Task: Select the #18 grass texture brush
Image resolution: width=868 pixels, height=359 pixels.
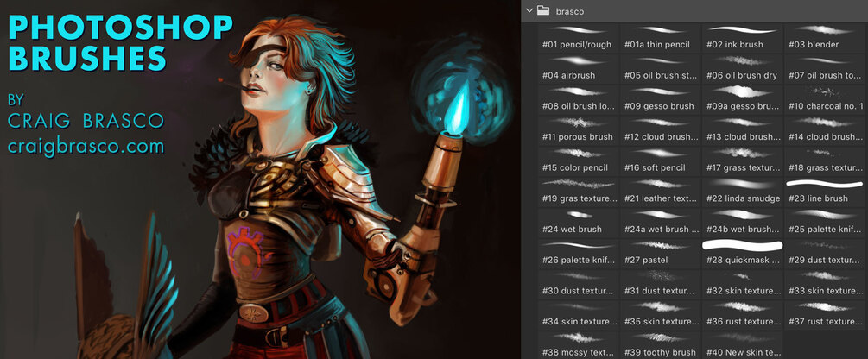Action: click(x=825, y=161)
